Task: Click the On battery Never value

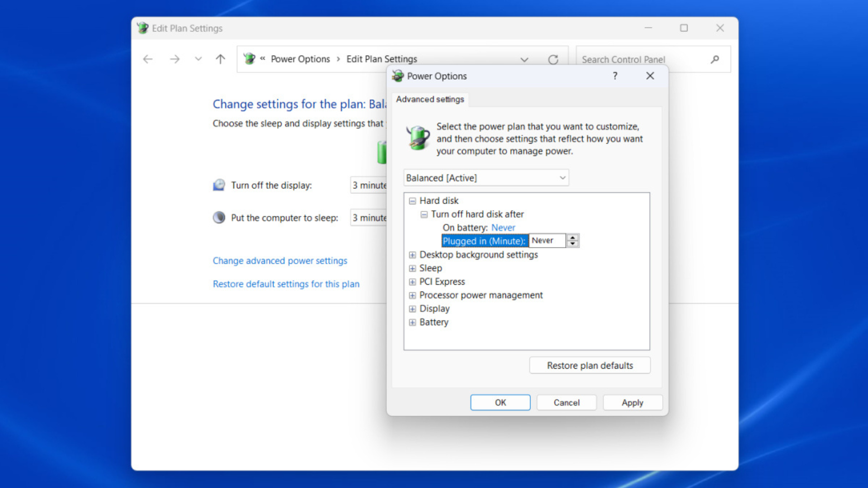Action: 503,228
